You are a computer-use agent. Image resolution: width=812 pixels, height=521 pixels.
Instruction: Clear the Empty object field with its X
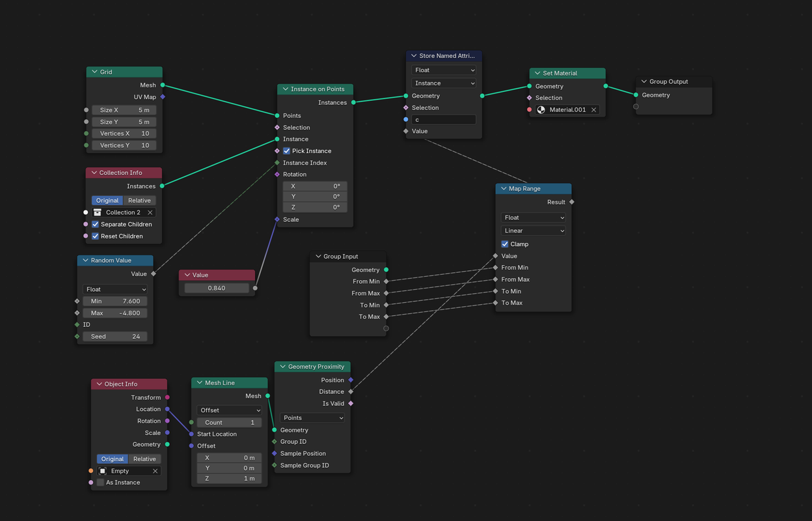tap(155, 471)
